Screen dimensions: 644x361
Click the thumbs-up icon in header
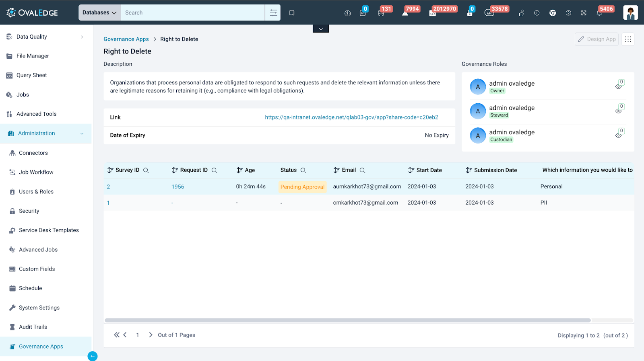coord(521,13)
